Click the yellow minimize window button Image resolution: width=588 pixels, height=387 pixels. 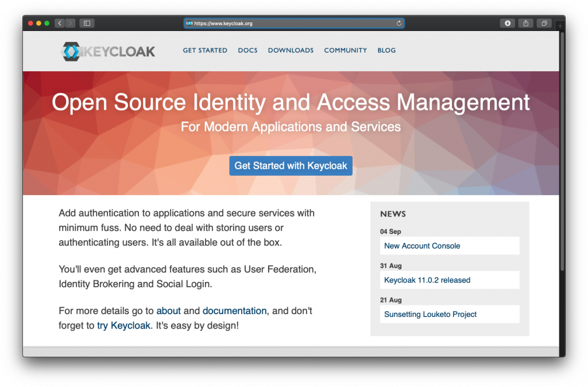(38, 23)
